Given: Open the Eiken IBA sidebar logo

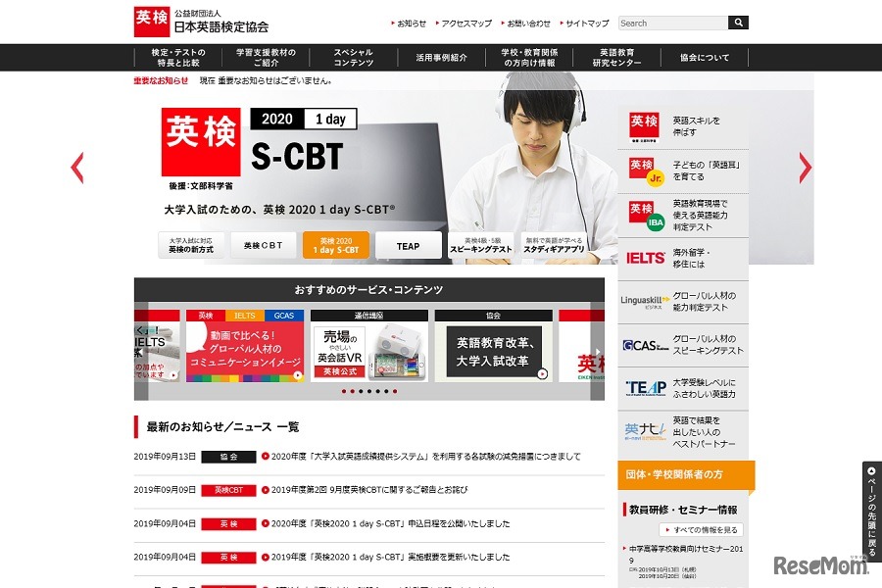Looking at the screenshot, I should [646, 215].
